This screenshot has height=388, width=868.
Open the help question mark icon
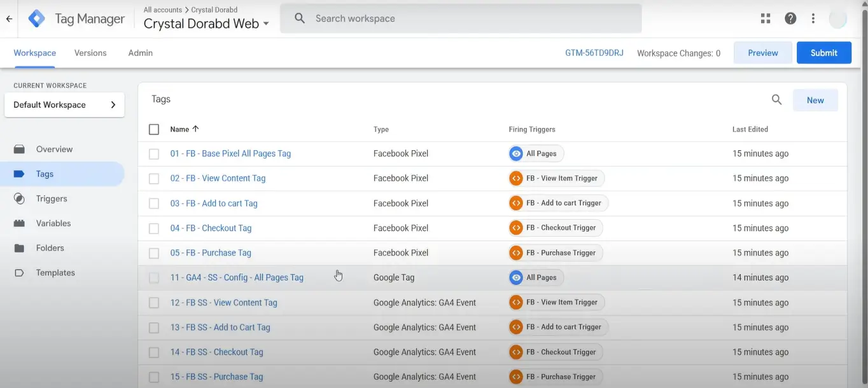(790, 18)
